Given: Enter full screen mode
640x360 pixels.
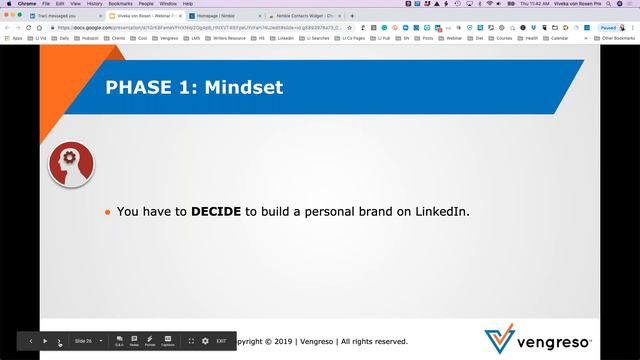Looking at the screenshot, I should 191,341.
